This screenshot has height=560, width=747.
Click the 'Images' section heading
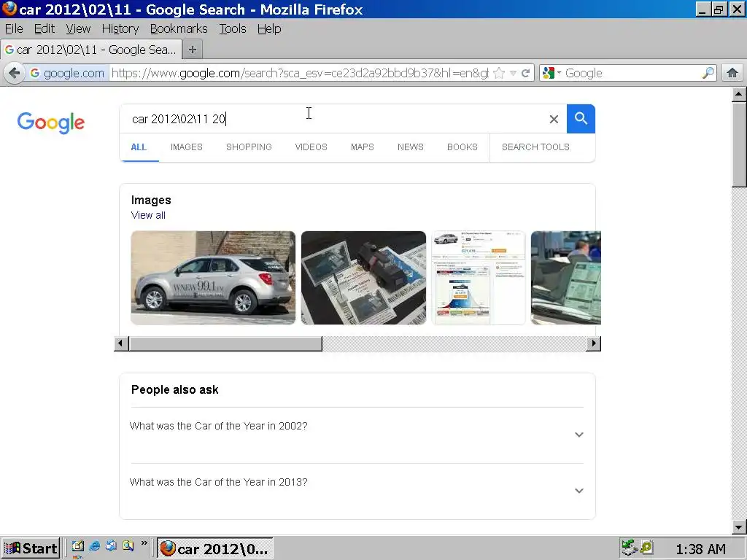point(151,200)
